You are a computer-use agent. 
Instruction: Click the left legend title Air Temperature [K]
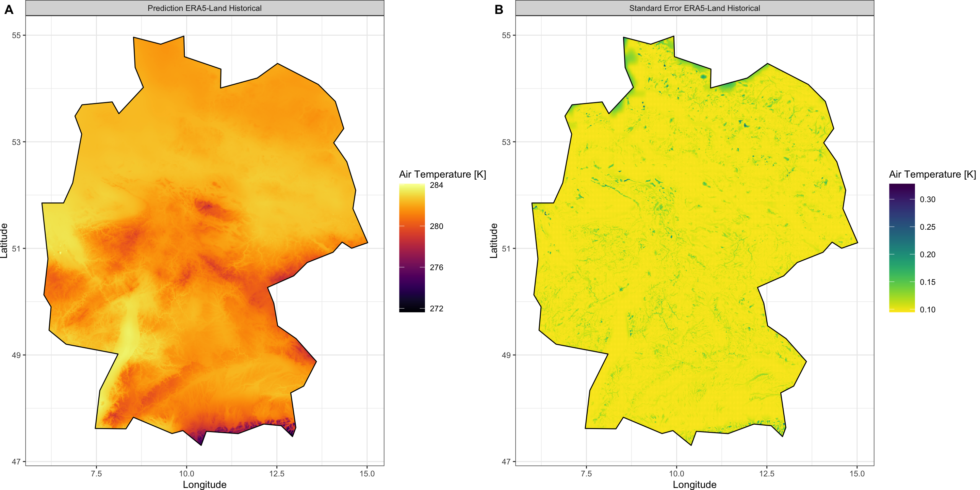coord(442,174)
